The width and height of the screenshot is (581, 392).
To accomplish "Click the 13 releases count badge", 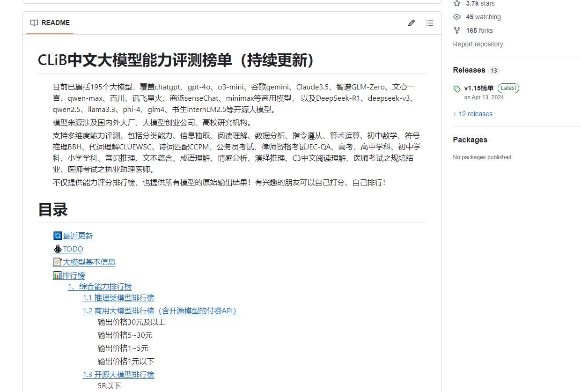I will tap(493, 71).
